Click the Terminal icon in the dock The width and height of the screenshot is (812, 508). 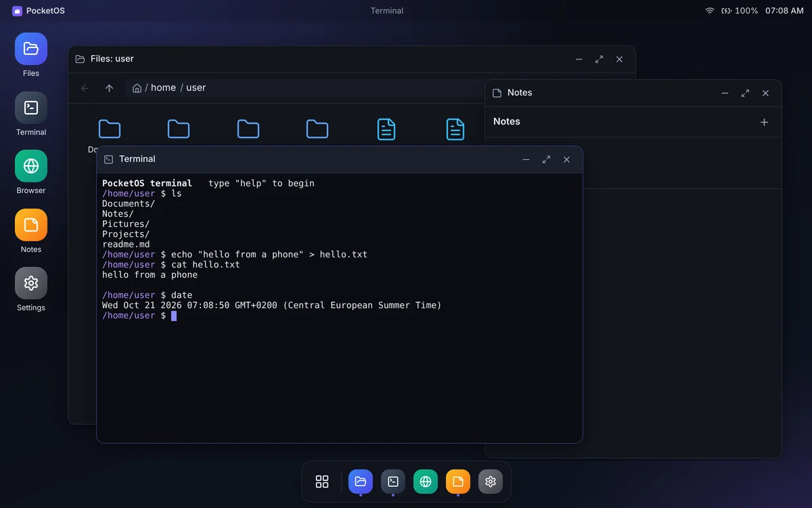(x=393, y=482)
